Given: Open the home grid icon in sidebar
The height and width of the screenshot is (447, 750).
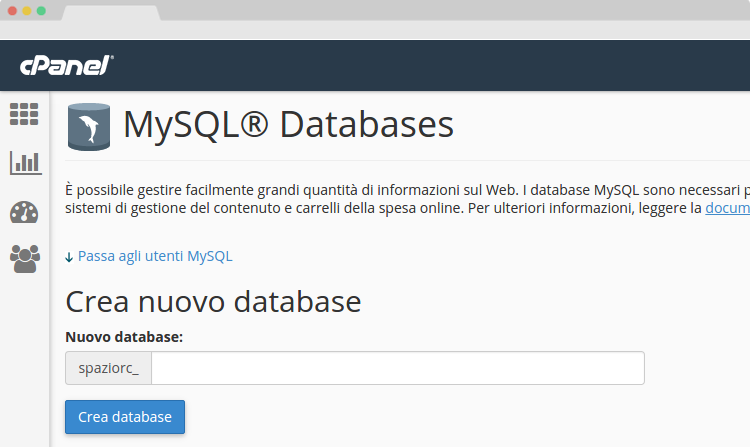Looking at the screenshot, I should coord(24,114).
